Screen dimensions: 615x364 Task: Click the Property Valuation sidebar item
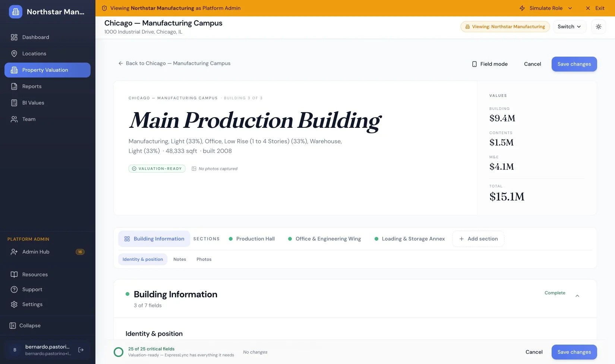coord(47,70)
